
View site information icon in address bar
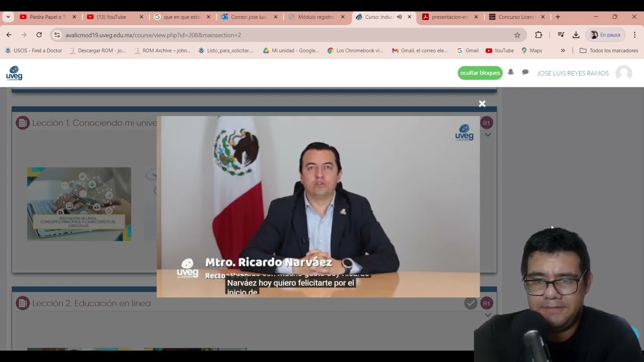(x=57, y=35)
